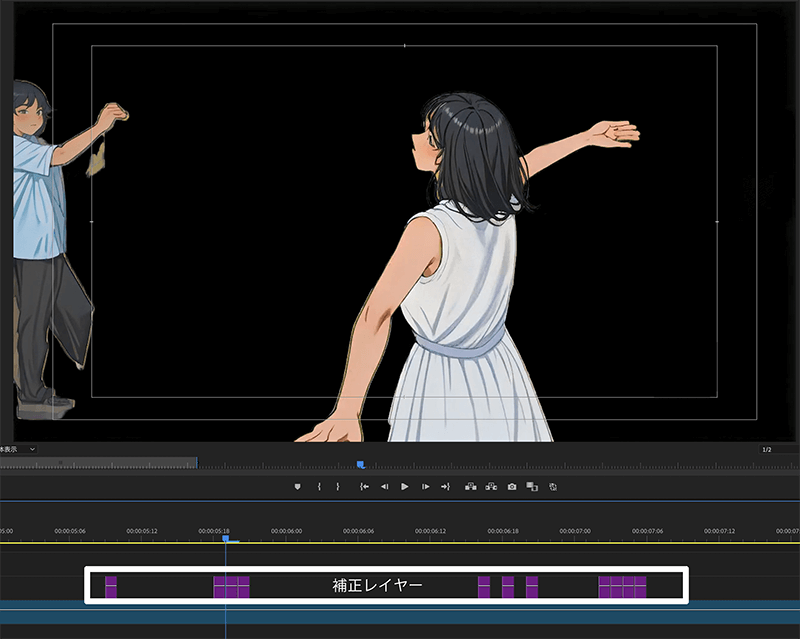Click the Go to In point button
Viewport: 800px width, 639px height.
365,487
